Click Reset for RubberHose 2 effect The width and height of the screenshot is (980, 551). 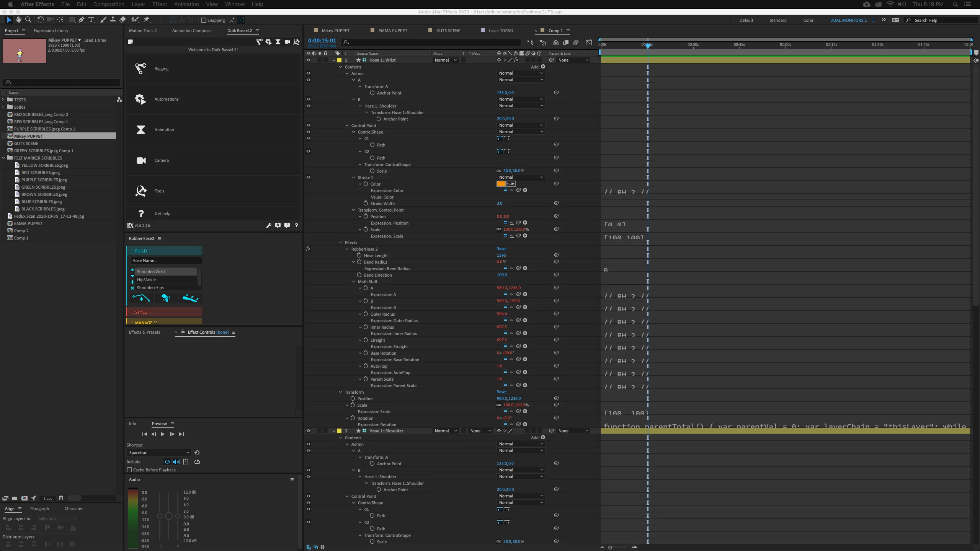501,249
